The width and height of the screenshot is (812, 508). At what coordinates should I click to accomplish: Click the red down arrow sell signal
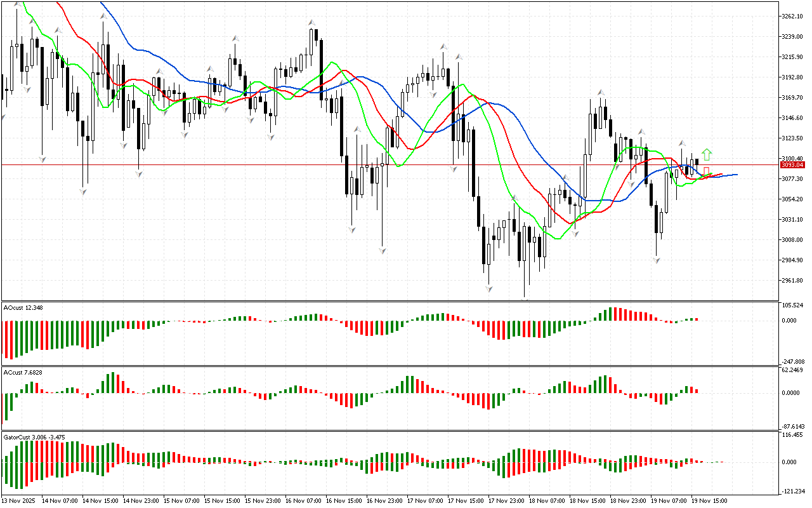tap(706, 171)
